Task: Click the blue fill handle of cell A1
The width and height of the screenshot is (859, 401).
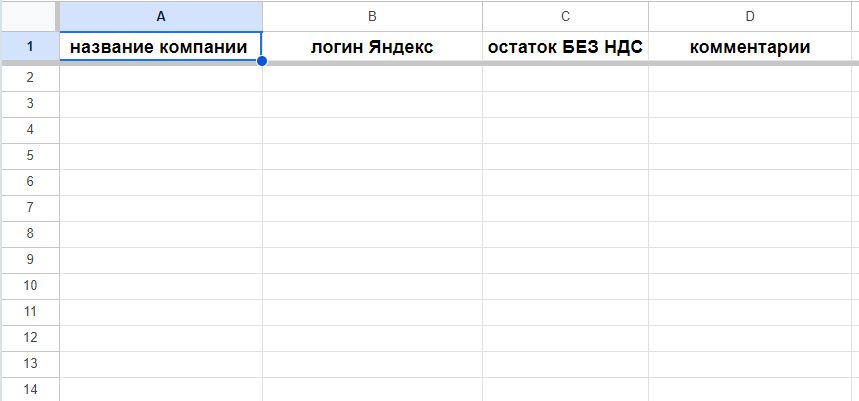Action: [262, 61]
